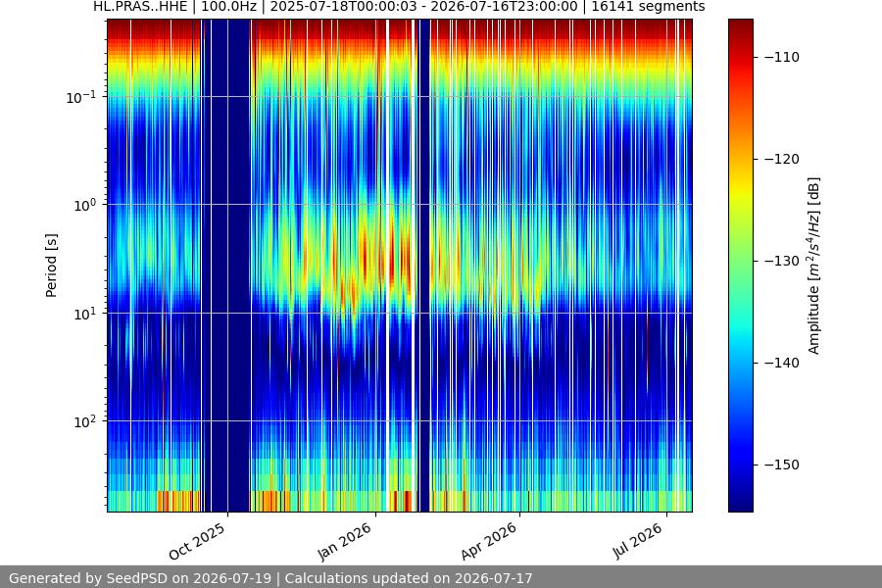Screen dimensions: 882x588
Task: Click the 'Generated by SeedPSD' footer text
Action: 90,578
